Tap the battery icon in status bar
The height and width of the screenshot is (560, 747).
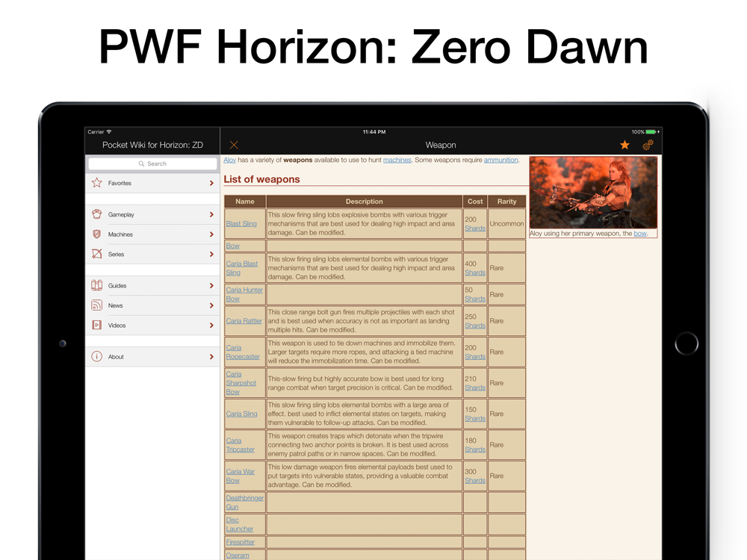click(651, 132)
